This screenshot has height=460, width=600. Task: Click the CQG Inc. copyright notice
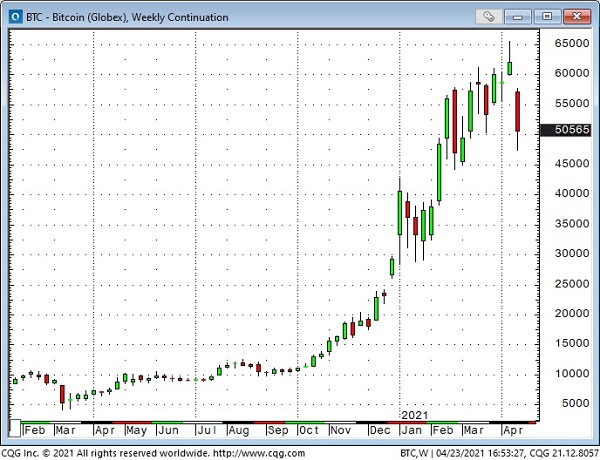click(x=104, y=453)
